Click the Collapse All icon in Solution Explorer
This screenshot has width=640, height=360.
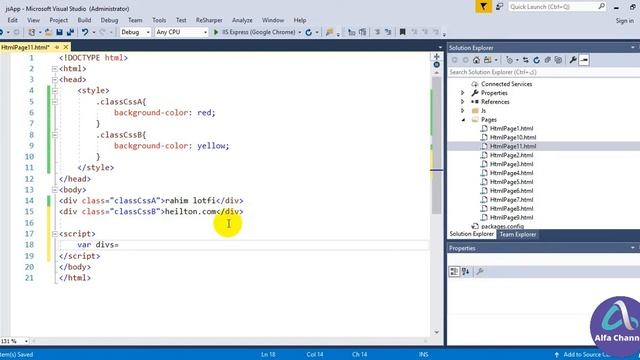point(547,60)
